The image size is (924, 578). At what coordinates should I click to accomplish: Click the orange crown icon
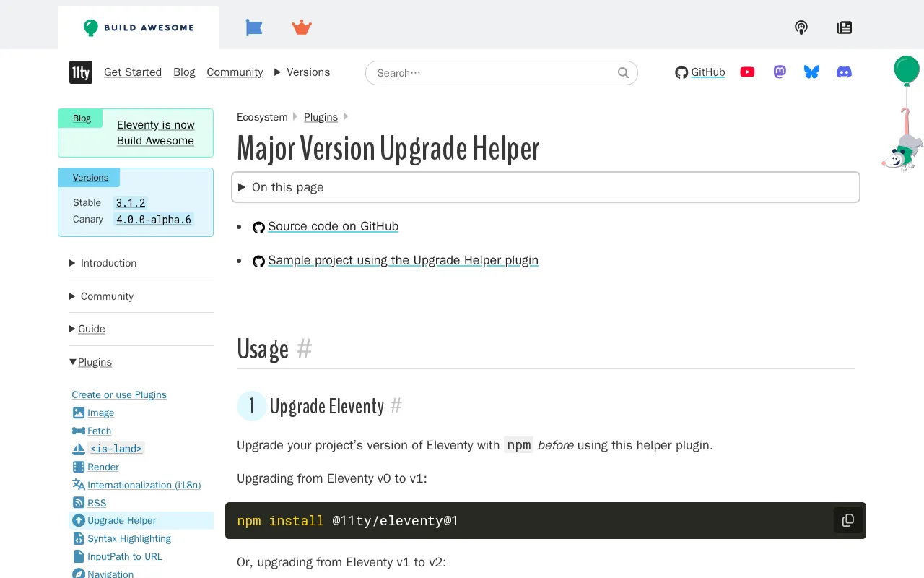[x=302, y=27]
